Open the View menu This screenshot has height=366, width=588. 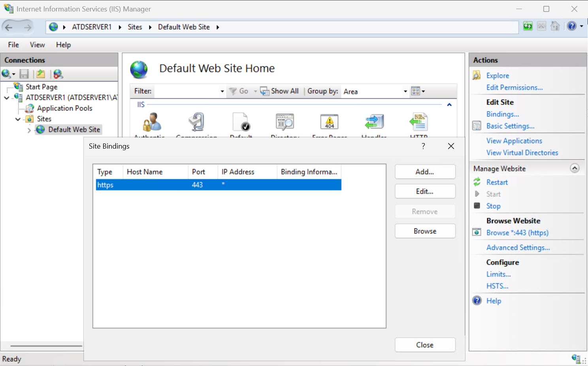pyautogui.click(x=37, y=45)
